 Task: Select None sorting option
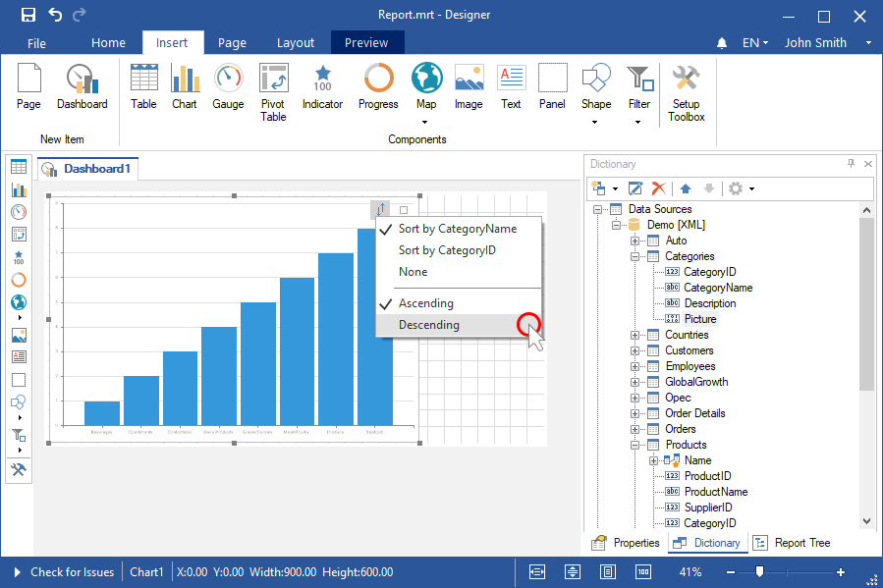(413, 272)
